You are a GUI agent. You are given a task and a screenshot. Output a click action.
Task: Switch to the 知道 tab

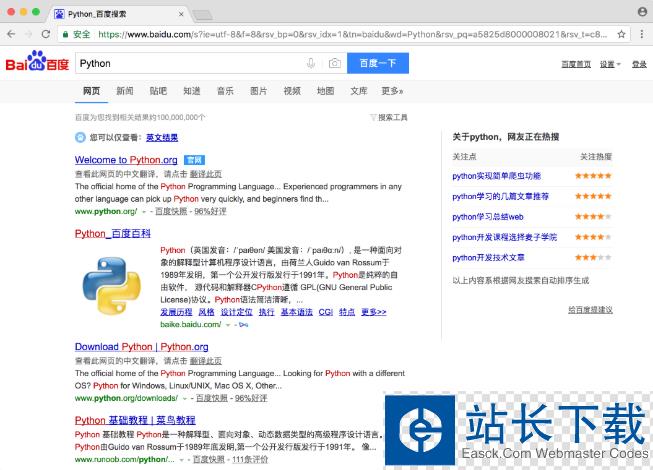click(x=192, y=91)
